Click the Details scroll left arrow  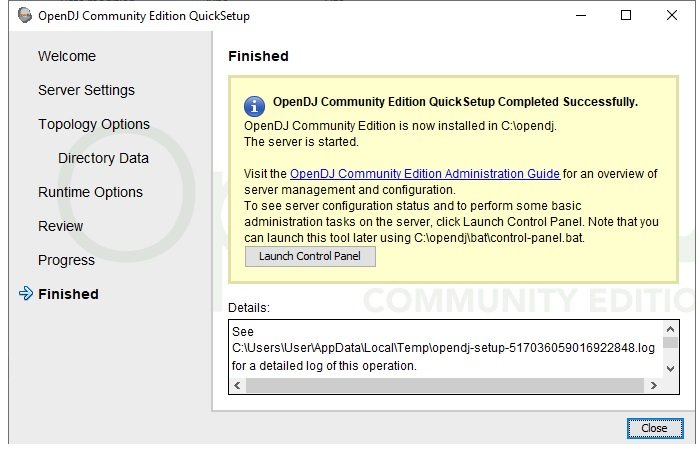pos(237,385)
